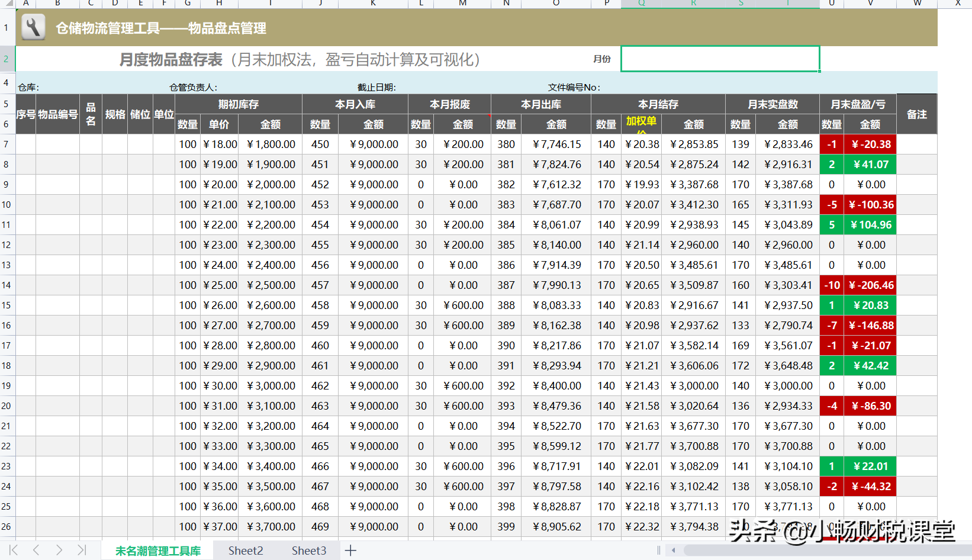
Task: Add a new worksheet with the + icon
Action: point(350,551)
